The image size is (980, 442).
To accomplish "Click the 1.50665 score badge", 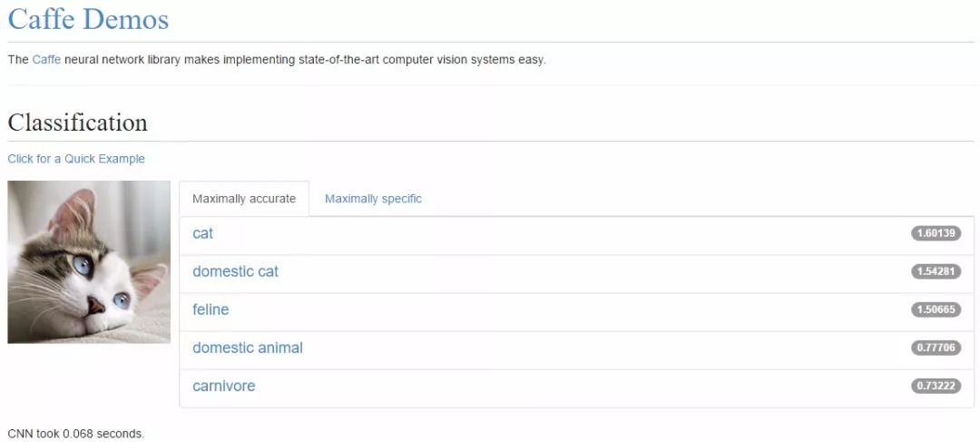I will 936,309.
